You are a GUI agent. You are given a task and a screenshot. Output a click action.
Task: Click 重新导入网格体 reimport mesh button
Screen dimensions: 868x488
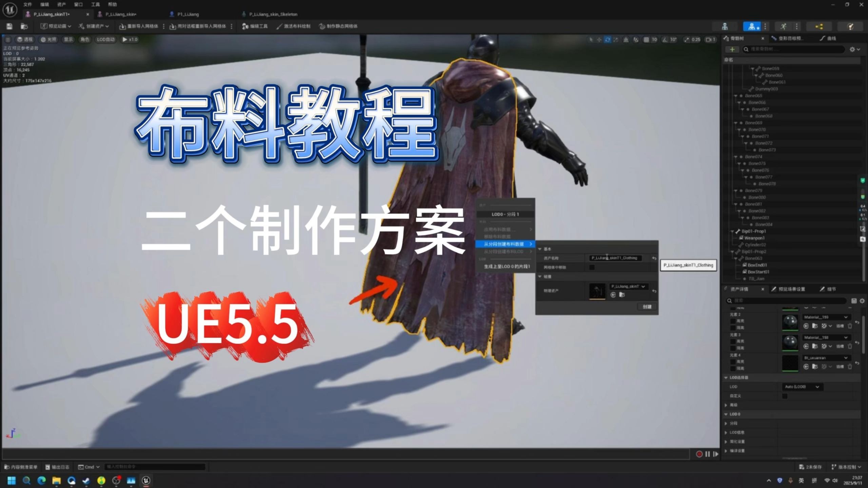coord(139,26)
